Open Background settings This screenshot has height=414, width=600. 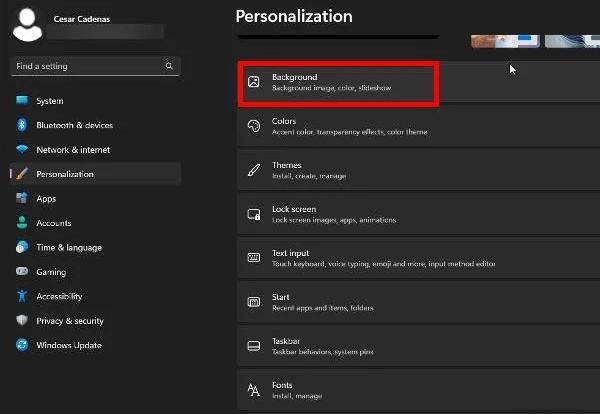tap(419, 81)
